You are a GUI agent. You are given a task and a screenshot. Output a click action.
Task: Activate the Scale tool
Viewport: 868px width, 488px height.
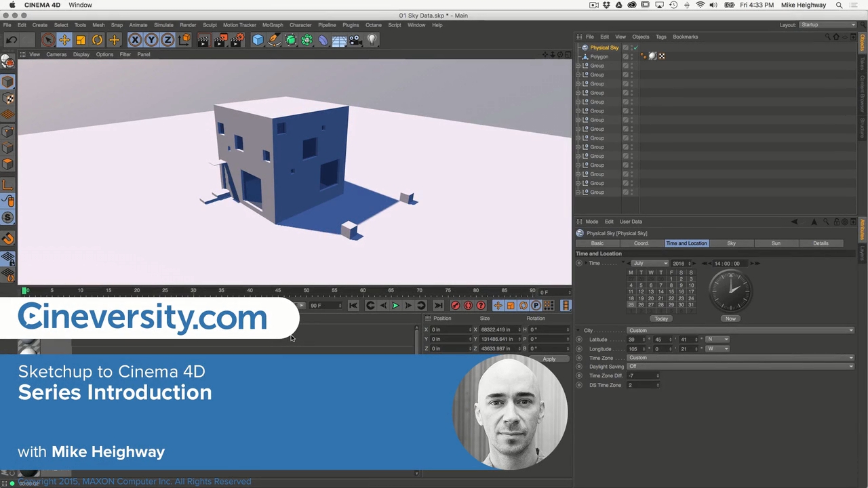(81, 40)
